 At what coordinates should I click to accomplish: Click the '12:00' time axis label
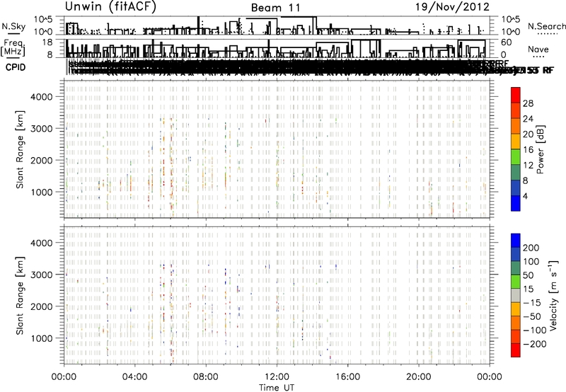coord(277,377)
